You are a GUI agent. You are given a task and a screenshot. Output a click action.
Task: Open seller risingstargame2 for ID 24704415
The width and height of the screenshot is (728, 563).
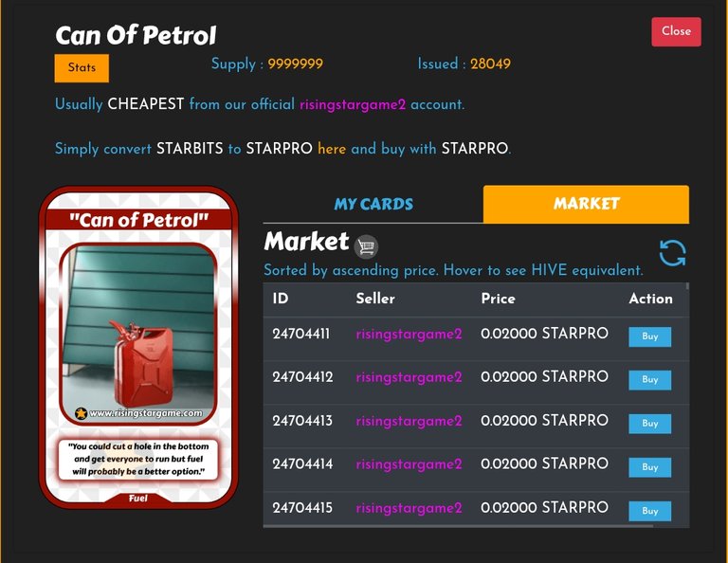pos(409,508)
